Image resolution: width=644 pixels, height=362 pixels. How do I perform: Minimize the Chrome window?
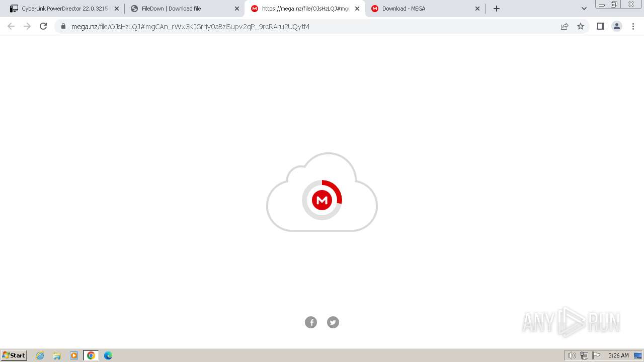click(x=601, y=5)
